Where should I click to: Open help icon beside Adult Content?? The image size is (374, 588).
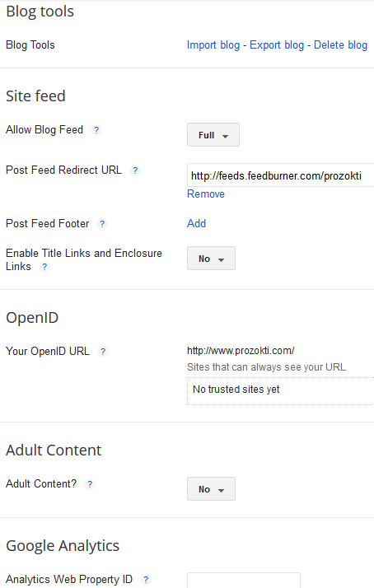tap(90, 484)
